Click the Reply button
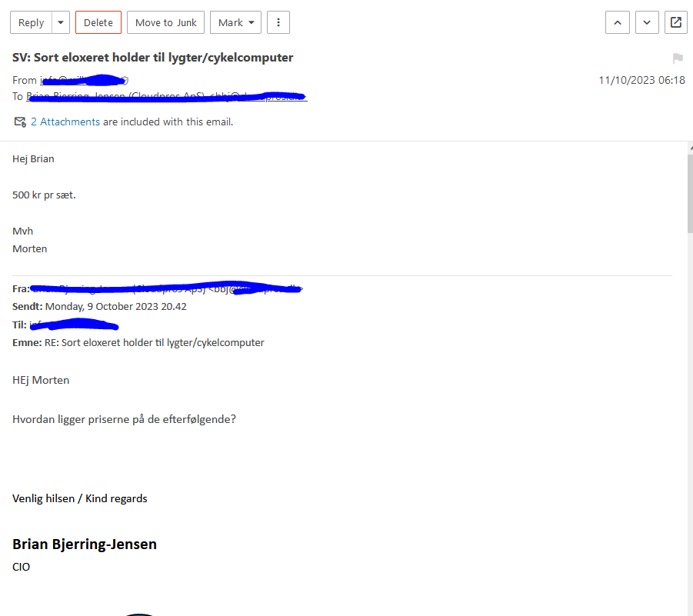 click(31, 22)
